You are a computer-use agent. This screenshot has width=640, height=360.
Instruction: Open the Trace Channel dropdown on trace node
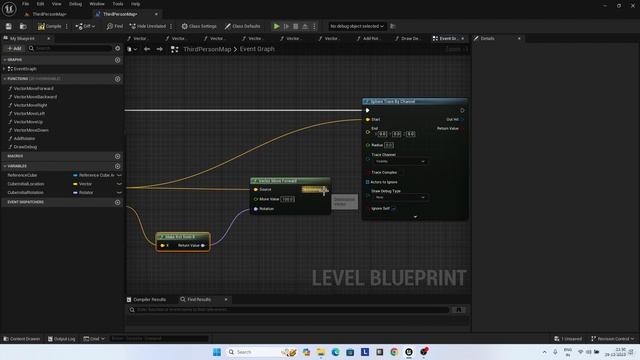point(400,162)
